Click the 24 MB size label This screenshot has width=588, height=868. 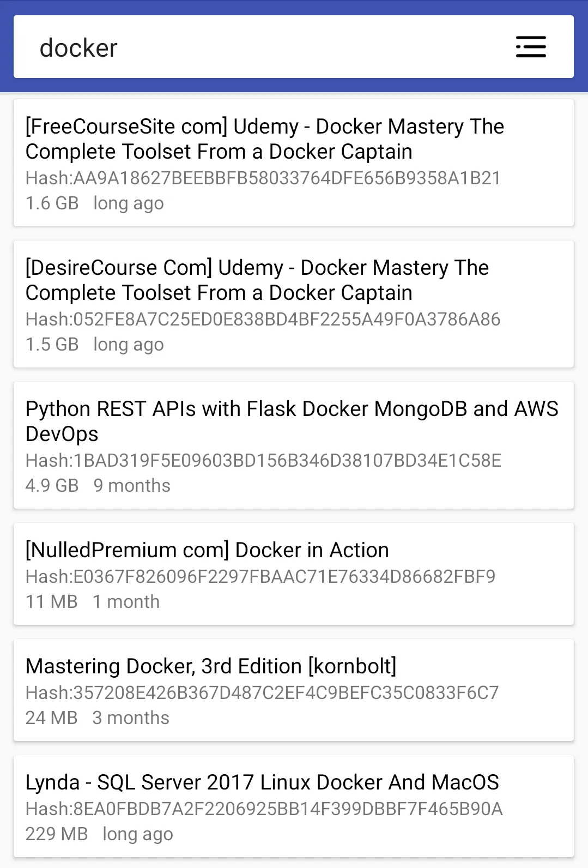tap(51, 717)
